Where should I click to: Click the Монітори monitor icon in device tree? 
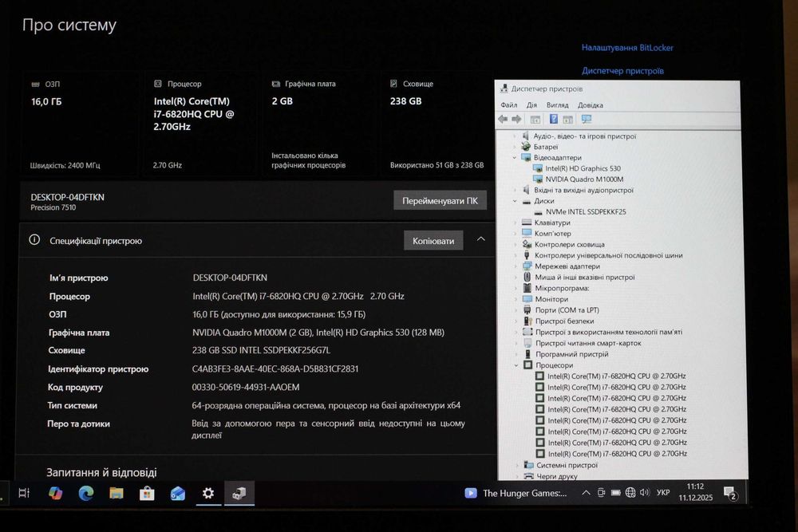pos(527,298)
